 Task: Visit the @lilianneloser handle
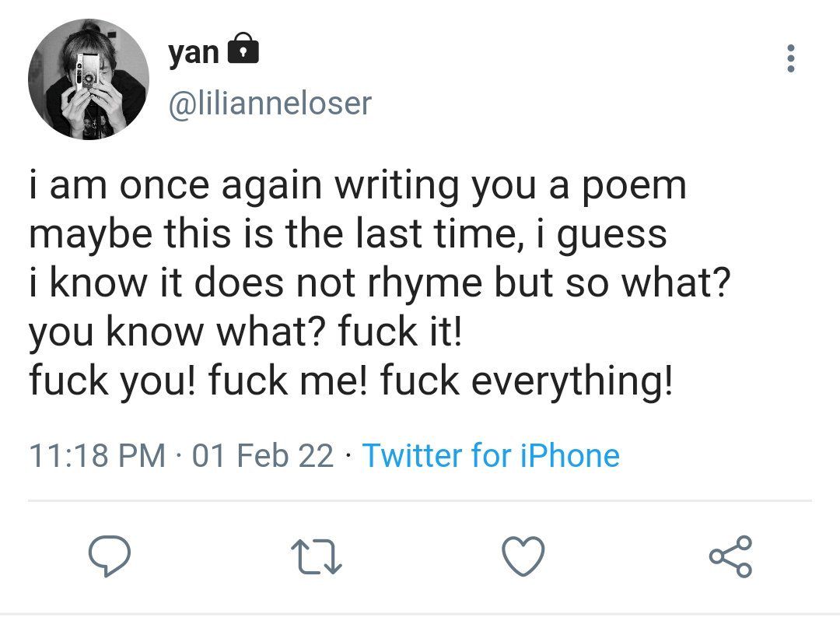[270, 103]
